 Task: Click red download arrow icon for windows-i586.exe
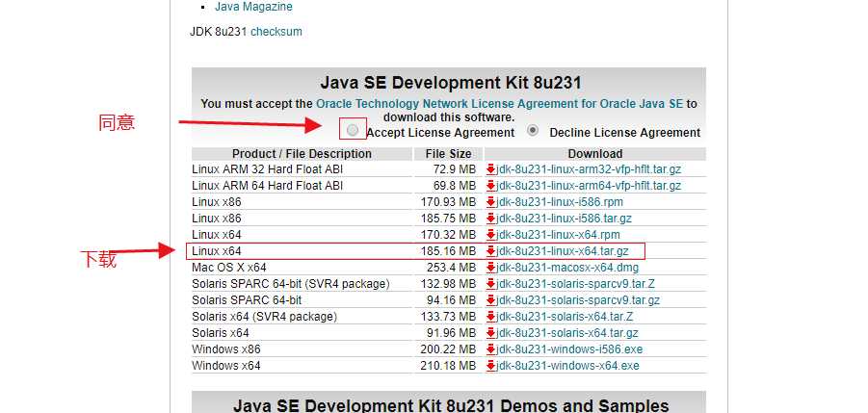(490, 350)
